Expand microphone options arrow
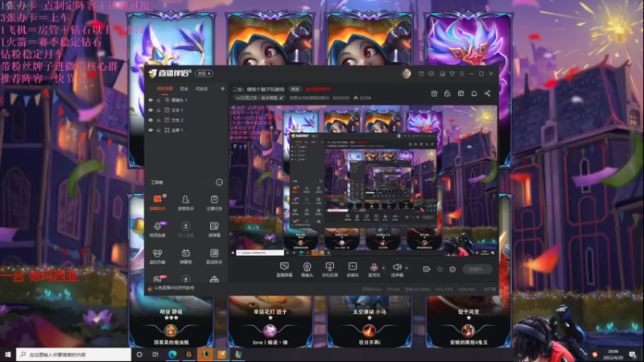The width and height of the screenshot is (644, 362). (x=384, y=268)
